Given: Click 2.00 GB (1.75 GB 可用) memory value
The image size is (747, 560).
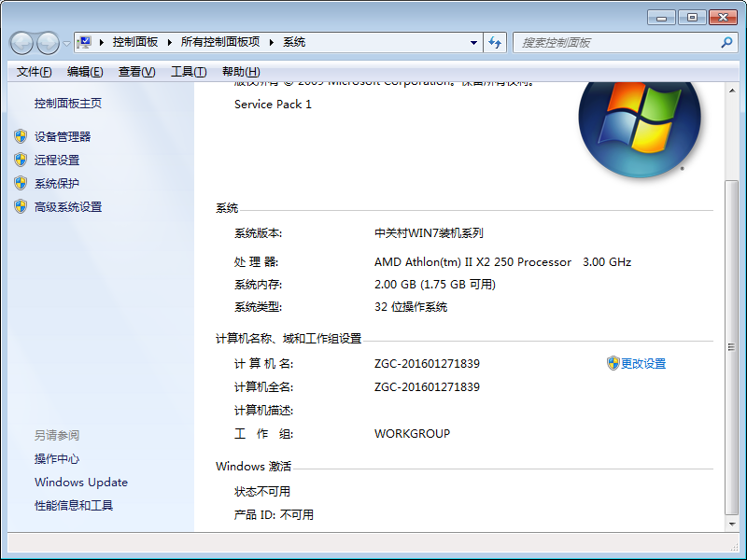Looking at the screenshot, I should click(x=435, y=285).
